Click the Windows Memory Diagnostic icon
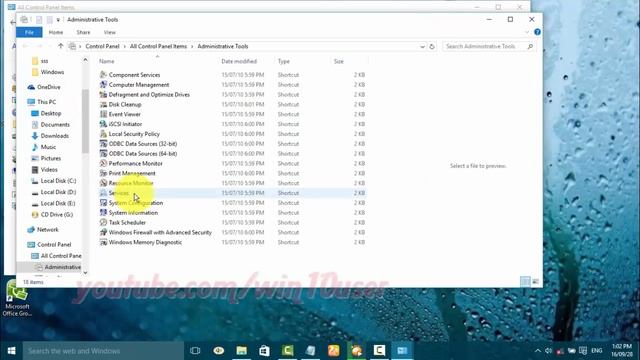The width and height of the screenshot is (640, 360). pos(103,242)
